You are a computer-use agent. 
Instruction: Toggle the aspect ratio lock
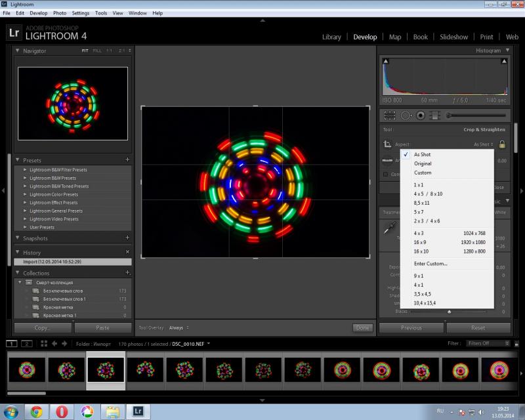click(502, 144)
